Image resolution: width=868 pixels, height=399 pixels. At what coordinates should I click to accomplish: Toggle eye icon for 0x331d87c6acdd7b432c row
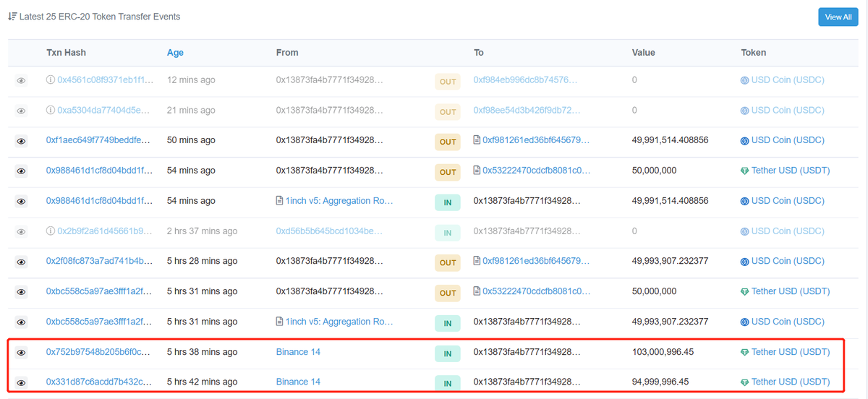(22, 382)
